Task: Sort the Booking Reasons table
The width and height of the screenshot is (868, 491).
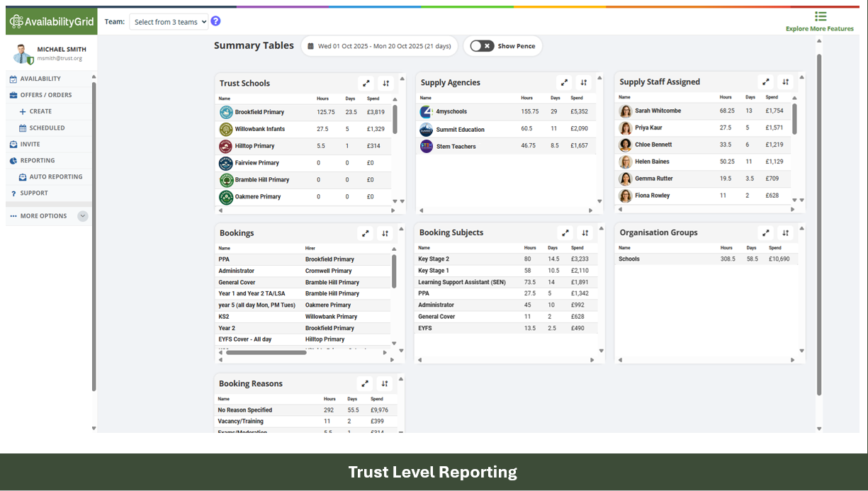Action: tap(385, 383)
